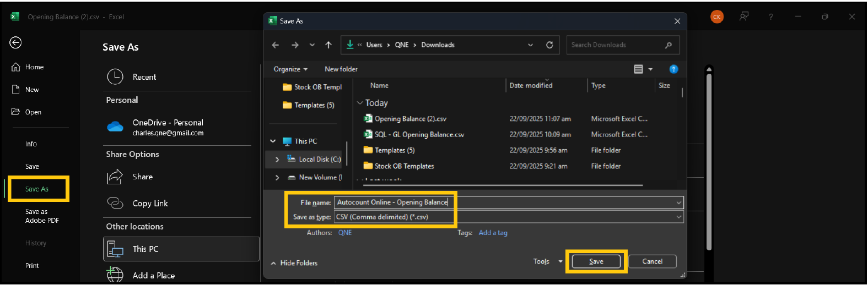Image resolution: width=868 pixels, height=285 pixels.
Task: Select SQL - GL Opening Balance.csv file
Action: click(x=414, y=135)
